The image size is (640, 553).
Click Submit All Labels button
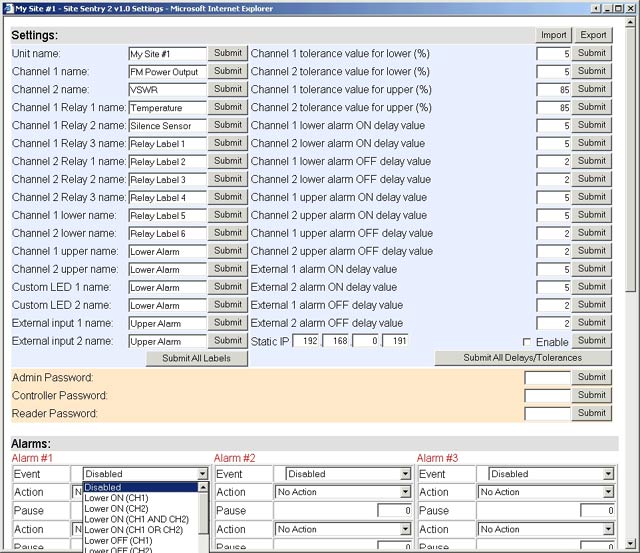(x=196, y=358)
